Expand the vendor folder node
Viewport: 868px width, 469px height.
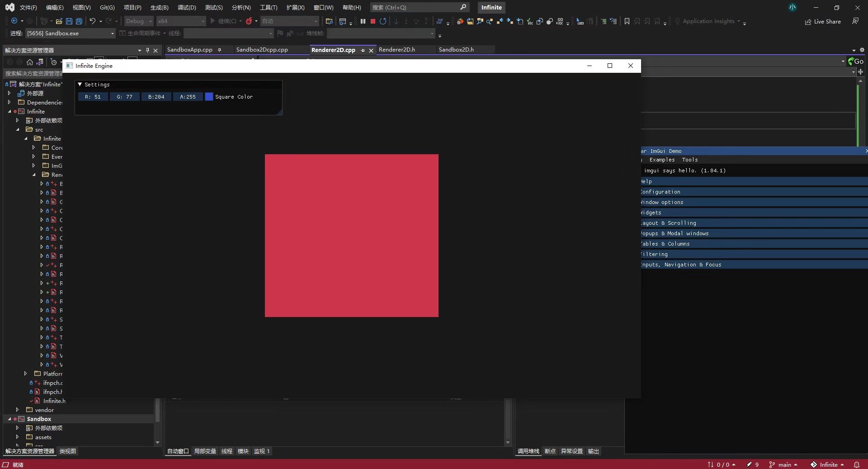[x=18, y=410]
